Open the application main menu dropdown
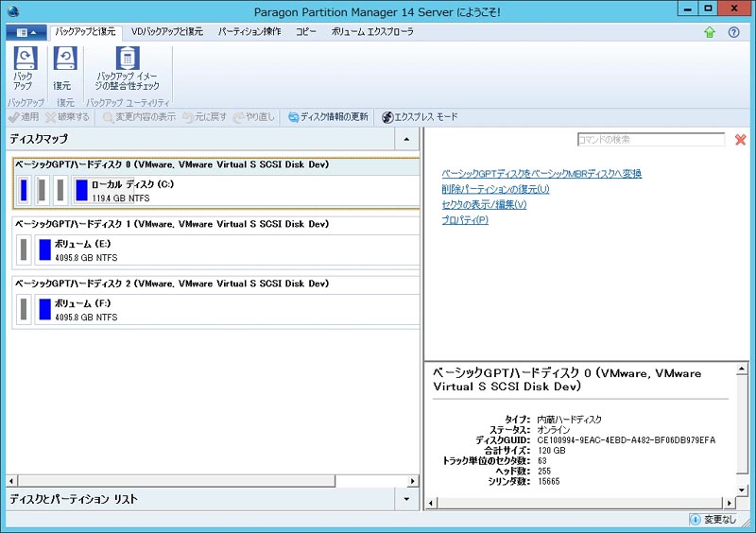Image resolution: width=756 pixels, height=533 pixels. coord(26,32)
